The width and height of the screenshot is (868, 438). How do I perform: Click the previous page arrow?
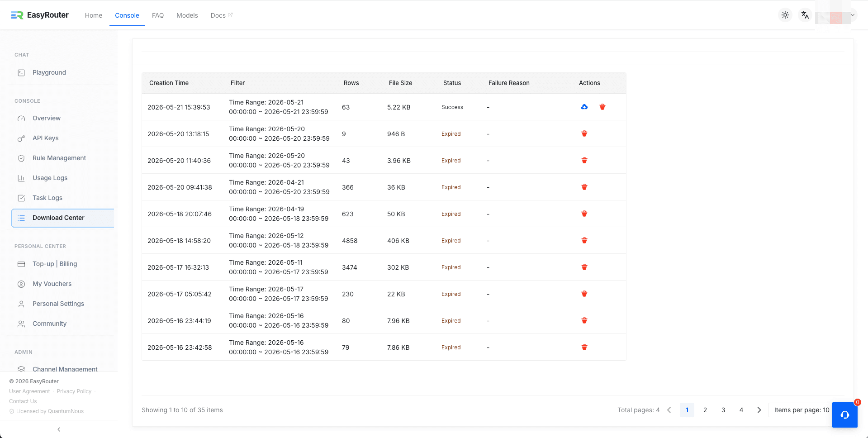click(669, 410)
